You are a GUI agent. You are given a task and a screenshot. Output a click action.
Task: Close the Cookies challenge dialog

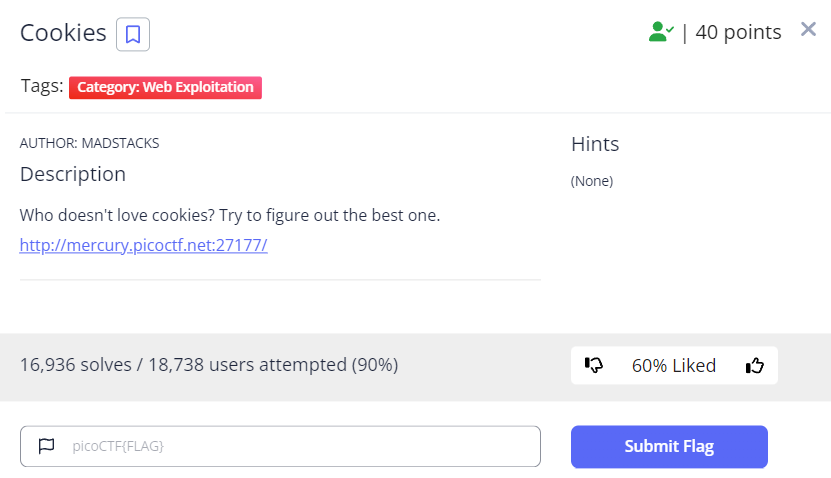tap(809, 29)
